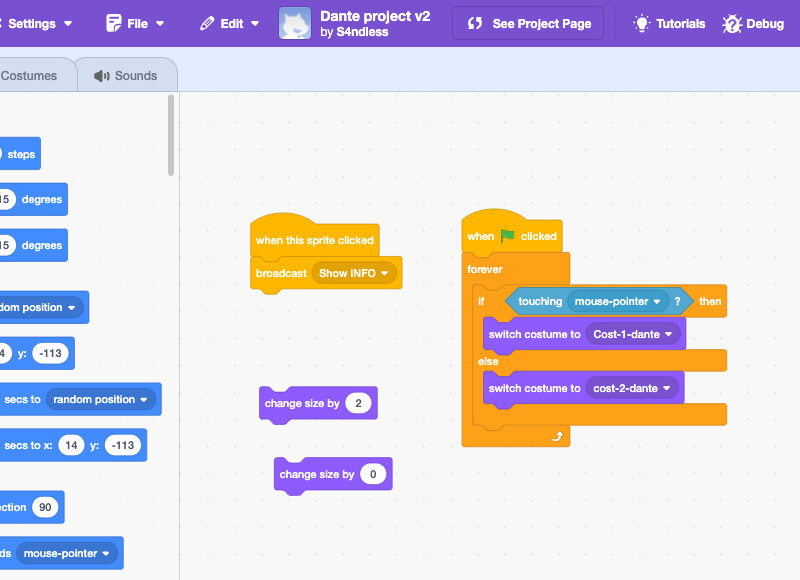
Task: Click the green flag icon in hat block
Action: [x=508, y=236]
